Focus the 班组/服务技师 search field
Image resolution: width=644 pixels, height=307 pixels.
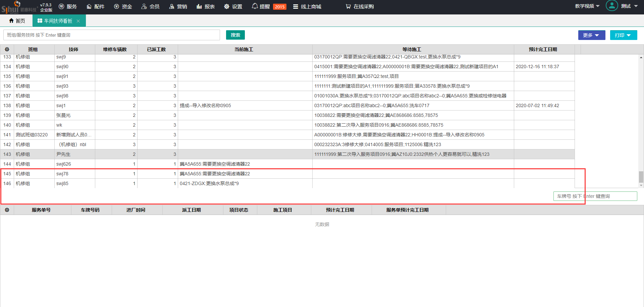(111, 35)
